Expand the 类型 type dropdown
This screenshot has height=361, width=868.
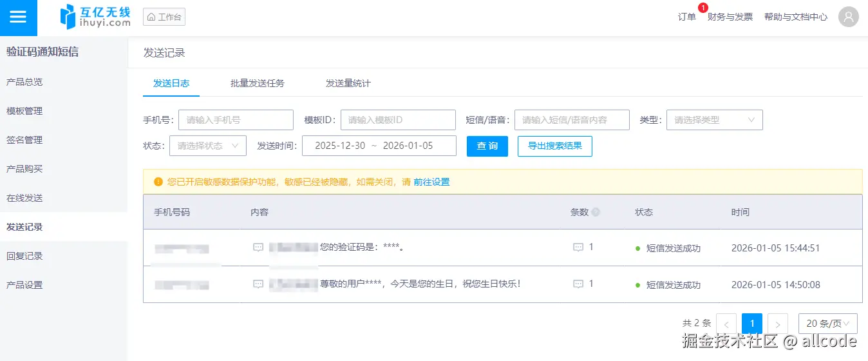point(715,120)
